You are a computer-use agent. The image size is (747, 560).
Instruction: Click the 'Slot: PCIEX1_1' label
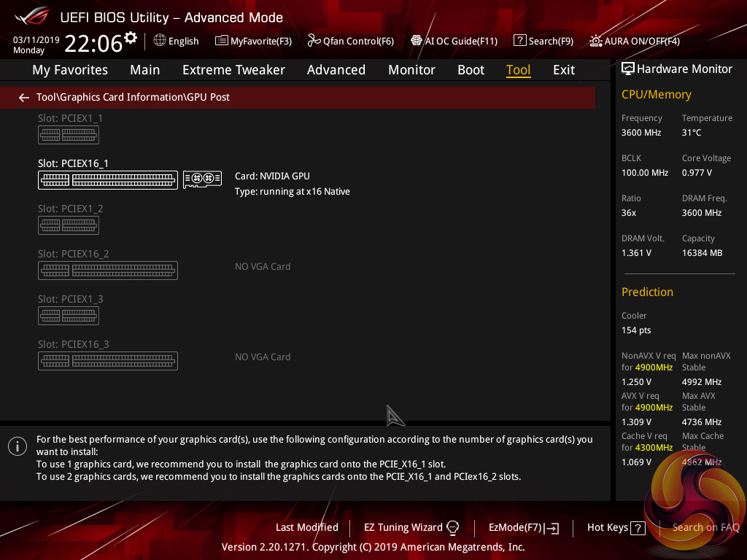pyautogui.click(x=70, y=118)
